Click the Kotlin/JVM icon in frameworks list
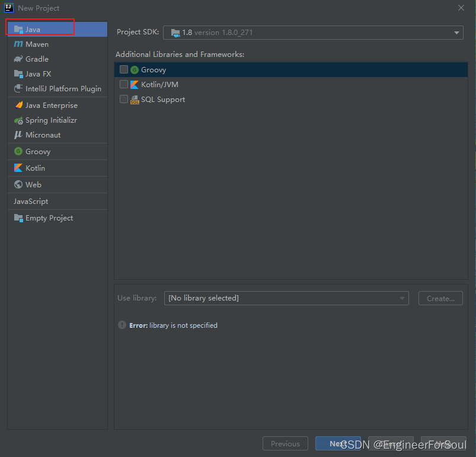476x457 pixels. 135,84
